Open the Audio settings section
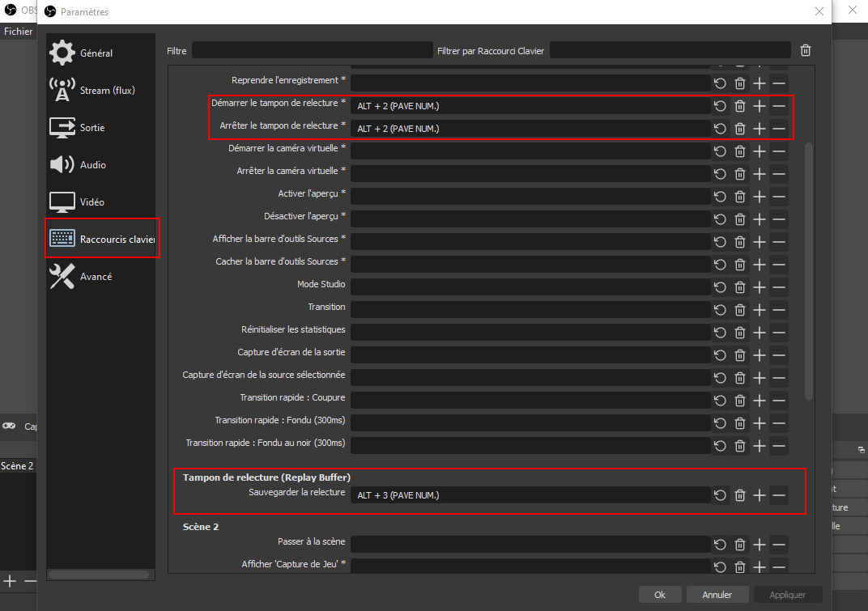The image size is (868, 611). (x=100, y=164)
